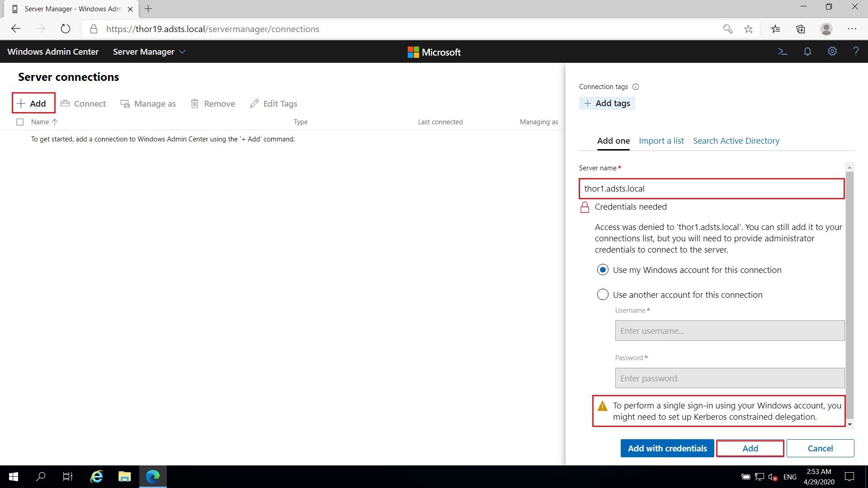
Task: Open the network status tray icon
Action: point(759,477)
